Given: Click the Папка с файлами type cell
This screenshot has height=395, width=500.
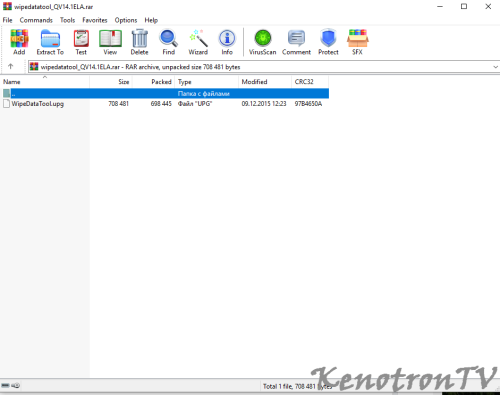Looking at the screenshot, I should pyautogui.click(x=203, y=93).
